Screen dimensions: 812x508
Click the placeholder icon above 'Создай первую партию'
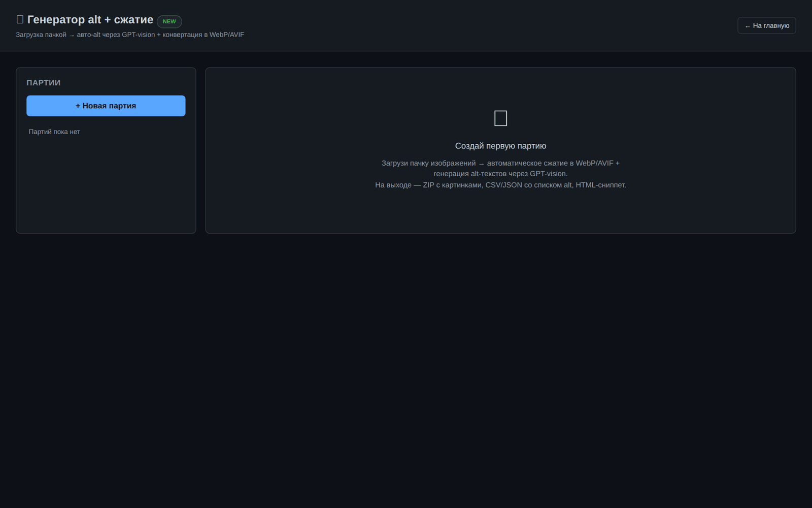(x=500, y=118)
